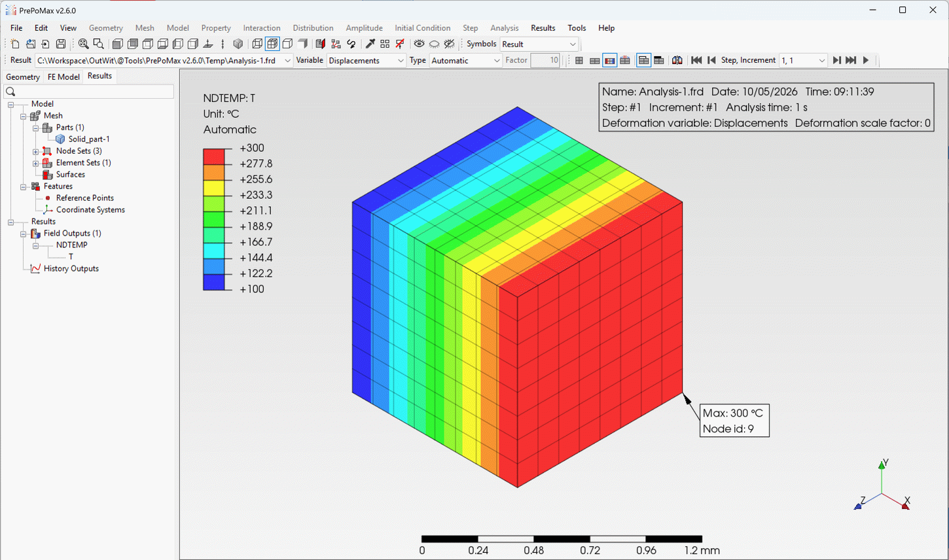Click the vertical view arrow icon
Image resolution: width=949 pixels, height=560 pixels.
click(223, 44)
